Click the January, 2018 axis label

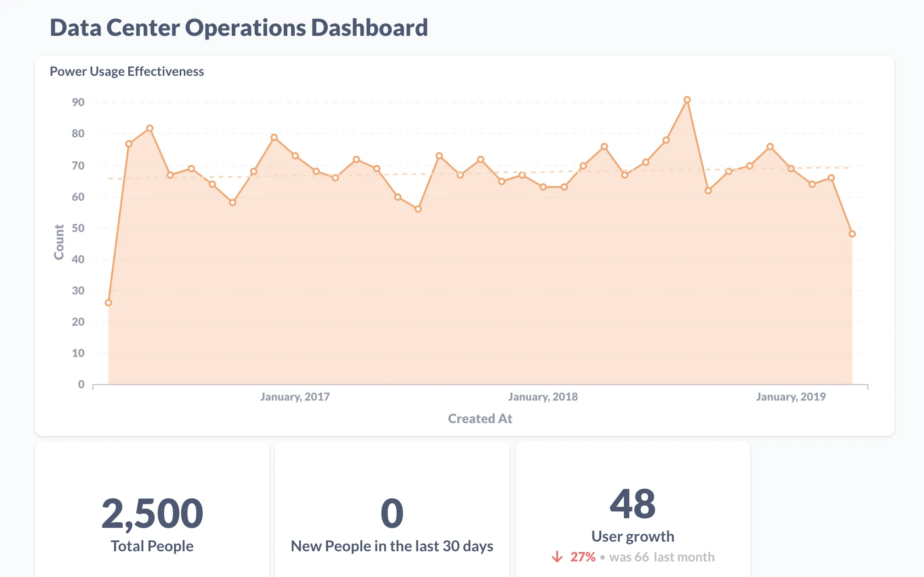[x=543, y=396]
